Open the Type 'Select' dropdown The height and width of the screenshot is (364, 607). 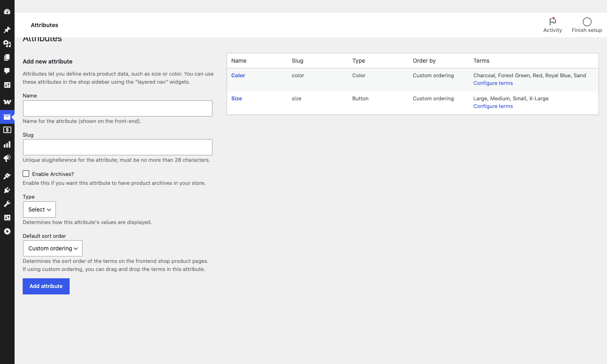point(39,210)
